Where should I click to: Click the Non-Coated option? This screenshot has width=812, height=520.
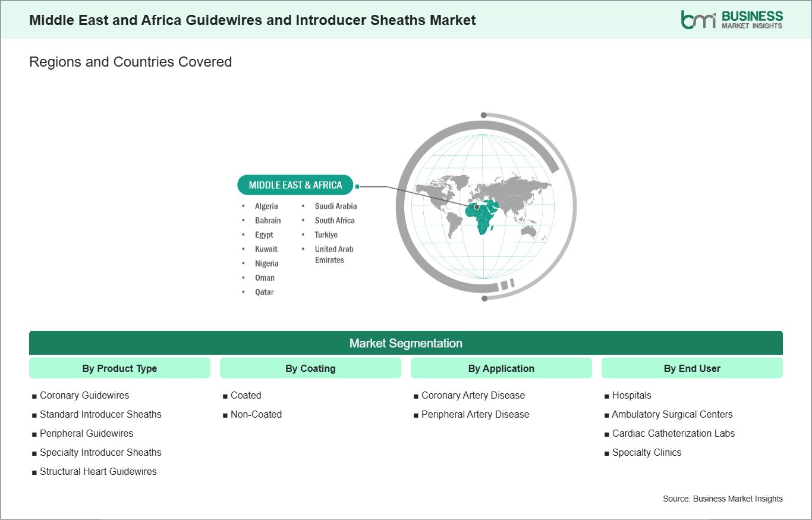click(x=256, y=414)
